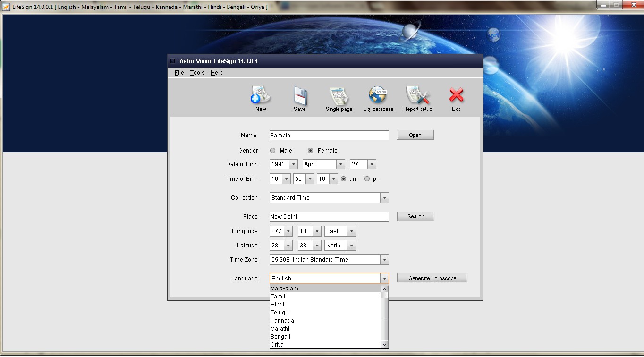The width and height of the screenshot is (644, 357).
Task: Open the birth hour dropdown
Action: coord(286,179)
